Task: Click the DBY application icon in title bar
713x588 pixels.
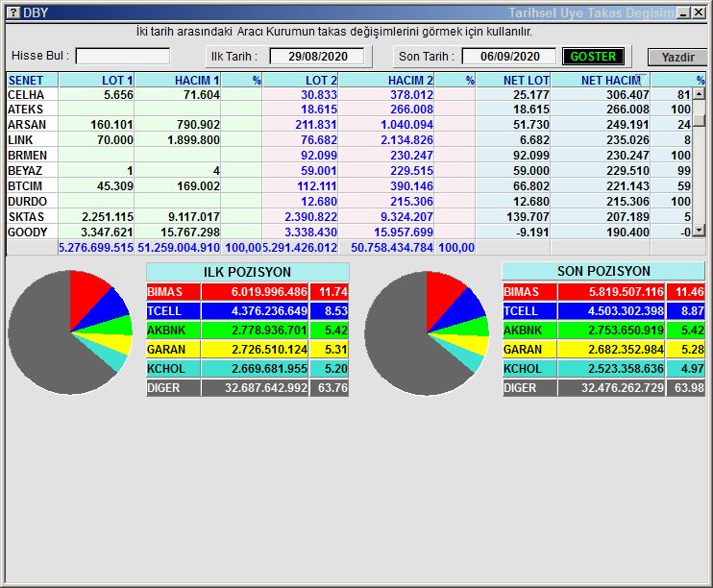Action: tap(12, 12)
